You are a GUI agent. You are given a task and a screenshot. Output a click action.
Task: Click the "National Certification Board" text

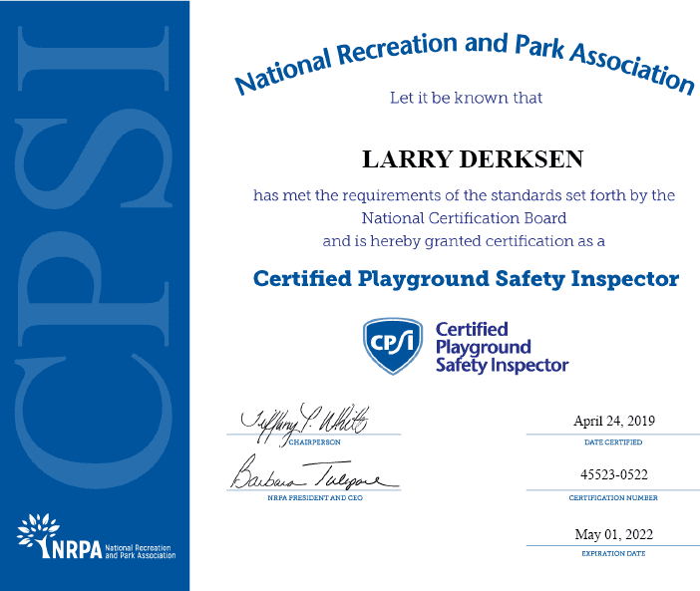464,218
